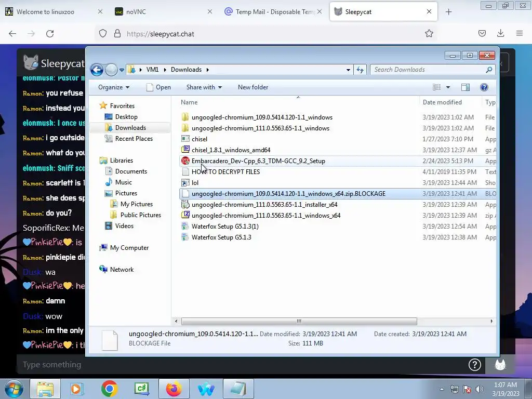Image resolution: width=532 pixels, height=399 pixels.
Task: Sort by the Name column header
Action: point(189,102)
